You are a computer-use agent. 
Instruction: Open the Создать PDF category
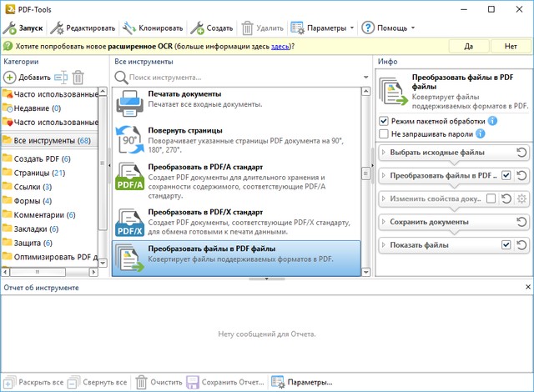(42, 159)
